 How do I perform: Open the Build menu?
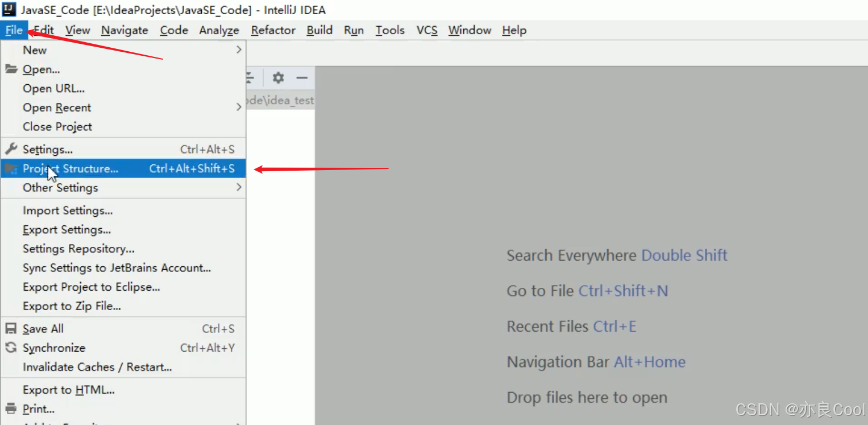[x=319, y=30]
